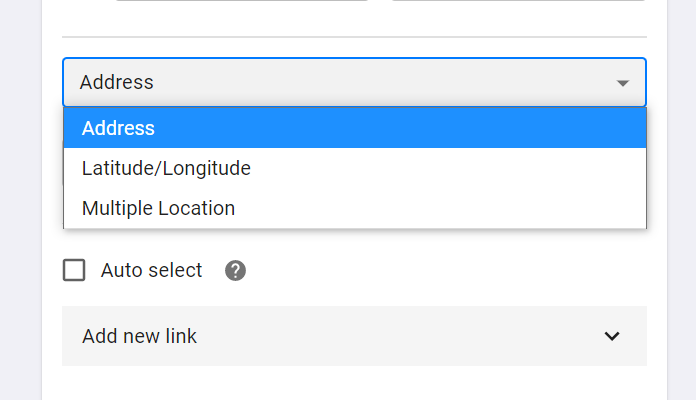
Task: Click the Latitude/Longitude row in dropdown
Action: coord(355,168)
